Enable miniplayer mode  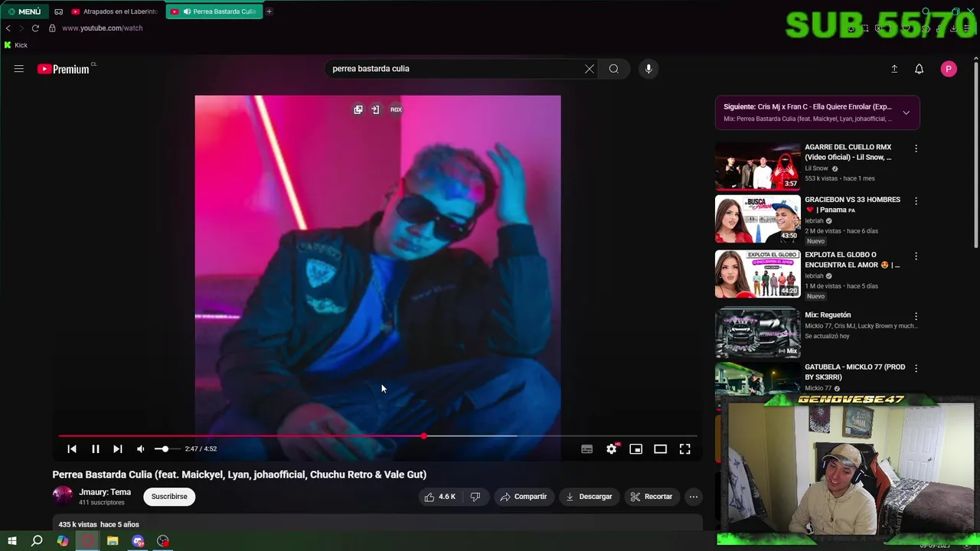tap(635, 449)
